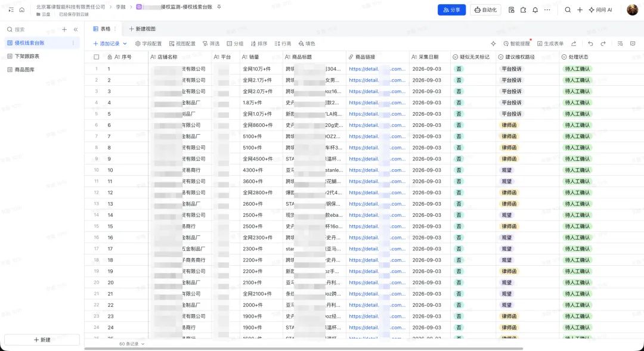Collapse the sidebar with double-chevron icon
The width and height of the screenshot is (644, 351).
[76, 30]
